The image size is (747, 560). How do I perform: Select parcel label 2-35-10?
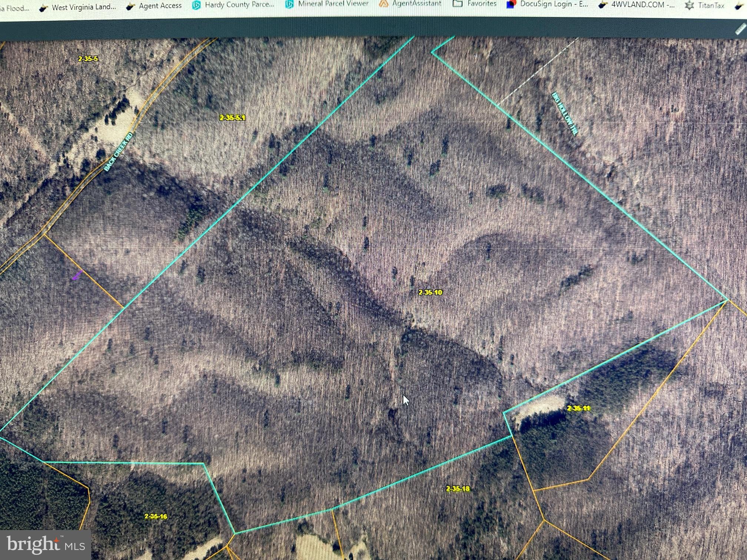coord(430,292)
